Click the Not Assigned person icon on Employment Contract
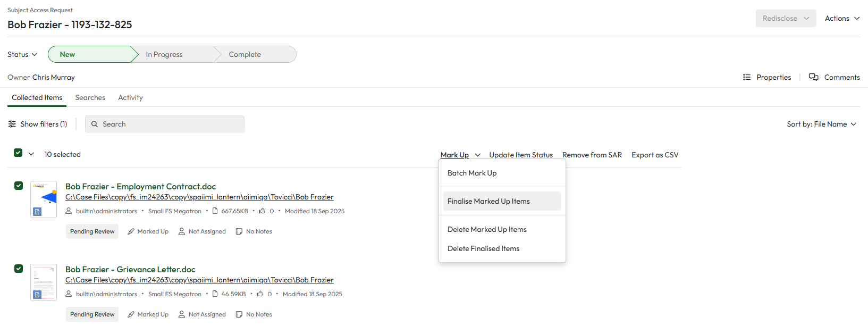 coord(182,231)
